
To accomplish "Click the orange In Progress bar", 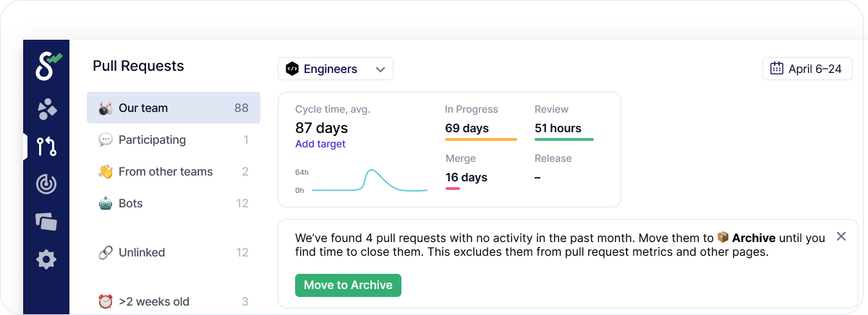I will 480,139.
